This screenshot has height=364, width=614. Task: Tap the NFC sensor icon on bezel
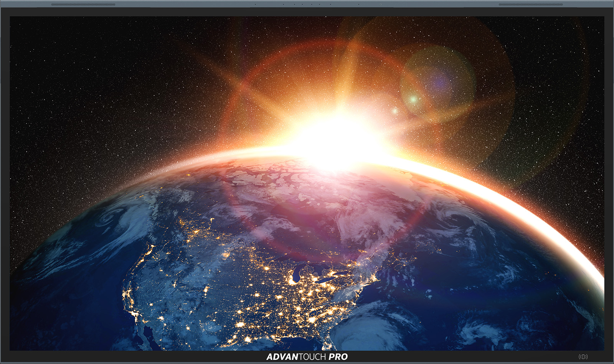point(583,357)
